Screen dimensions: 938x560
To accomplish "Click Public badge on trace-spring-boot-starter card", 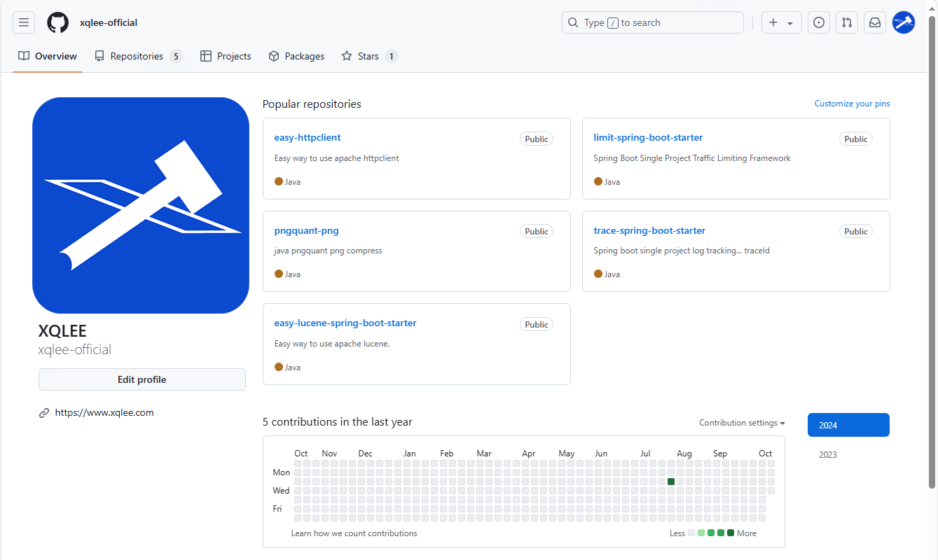I will click(x=856, y=232).
